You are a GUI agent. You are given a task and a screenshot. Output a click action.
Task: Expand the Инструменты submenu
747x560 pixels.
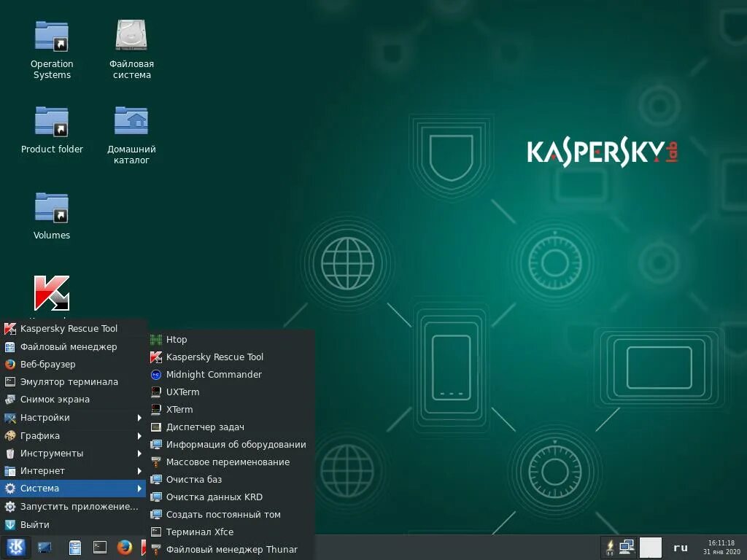[x=74, y=454]
